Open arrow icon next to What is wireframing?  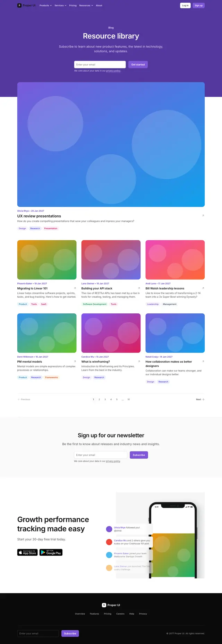point(139,361)
